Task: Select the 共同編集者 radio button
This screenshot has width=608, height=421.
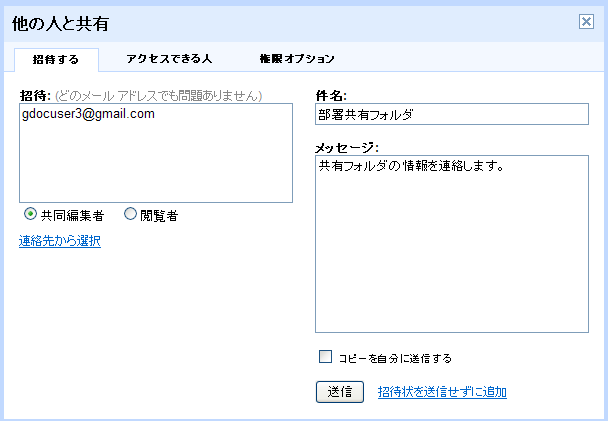Action: point(31,214)
